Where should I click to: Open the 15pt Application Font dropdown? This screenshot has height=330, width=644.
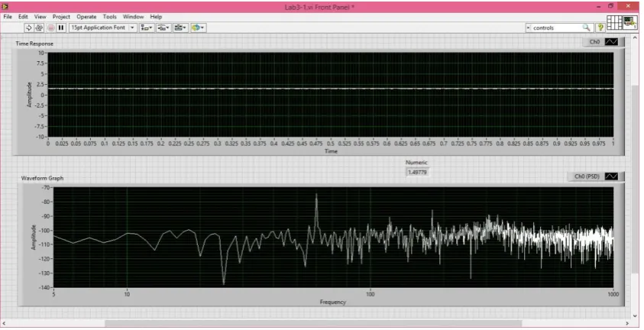[x=102, y=27]
